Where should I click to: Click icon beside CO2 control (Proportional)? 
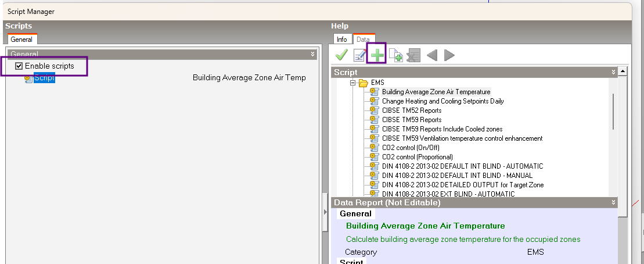[374, 156]
